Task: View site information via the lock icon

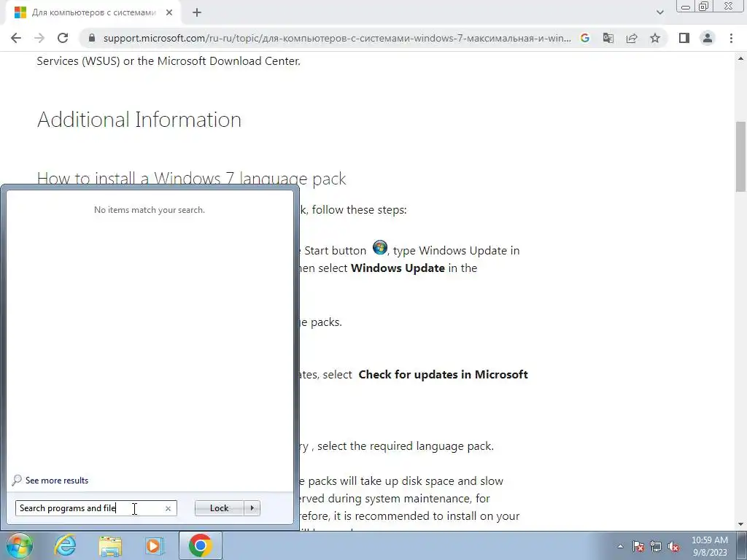Action: [x=92, y=38]
